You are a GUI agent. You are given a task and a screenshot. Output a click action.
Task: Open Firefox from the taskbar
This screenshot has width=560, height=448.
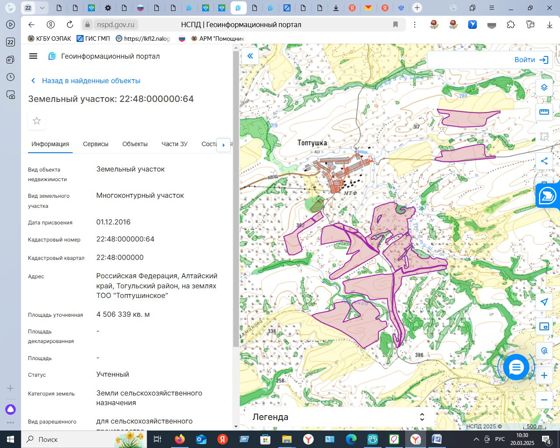(x=180, y=439)
